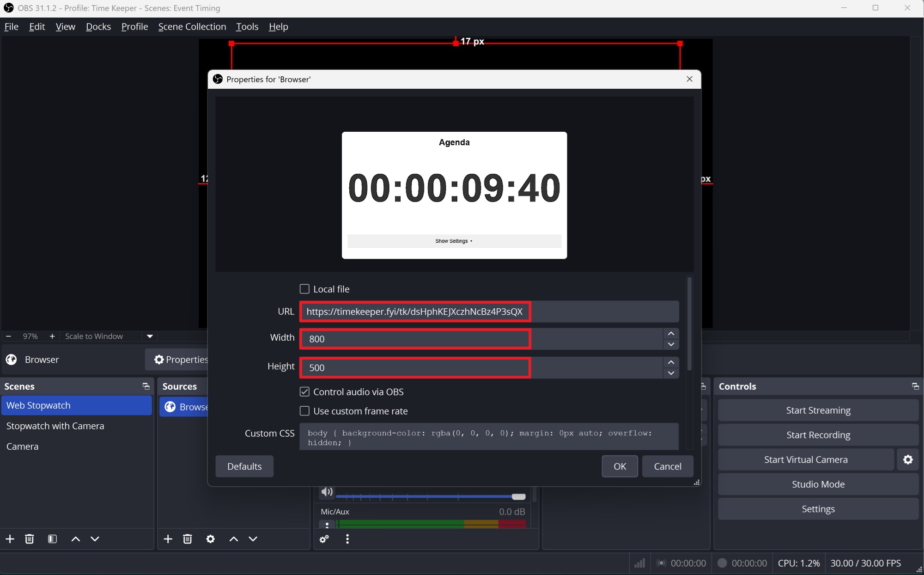Image resolution: width=924 pixels, height=575 pixels.
Task: Decrease Height with down stepper arrow
Action: click(671, 373)
